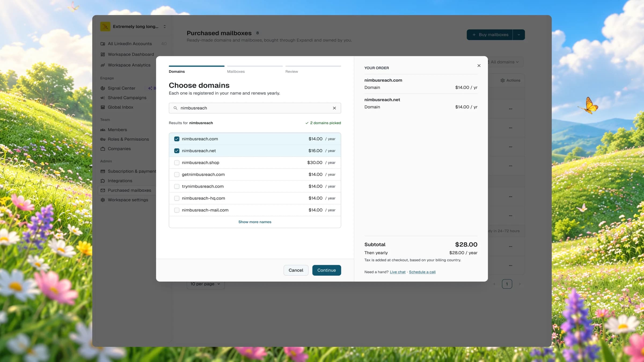Click the Cancel button
The width and height of the screenshot is (644, 362).
tap(296, 270)
